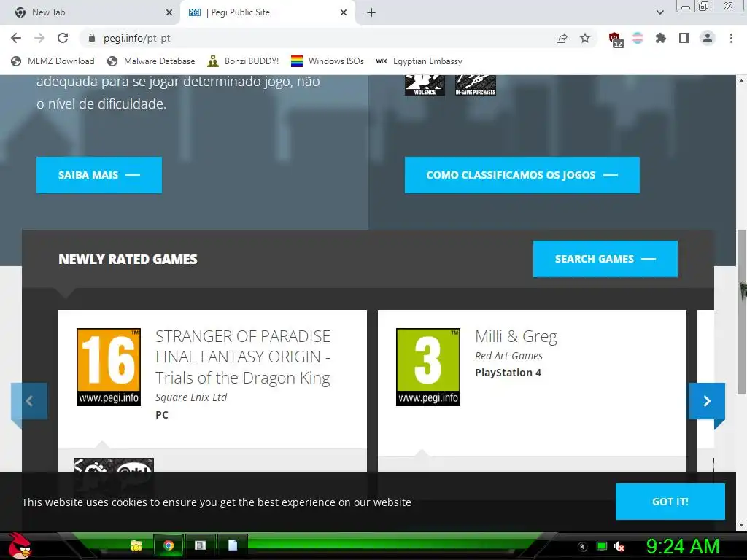This screenshot has width=747, height=560.
Task: Click the NEWLY RATED GAMES heading
Action: [128, 259]
